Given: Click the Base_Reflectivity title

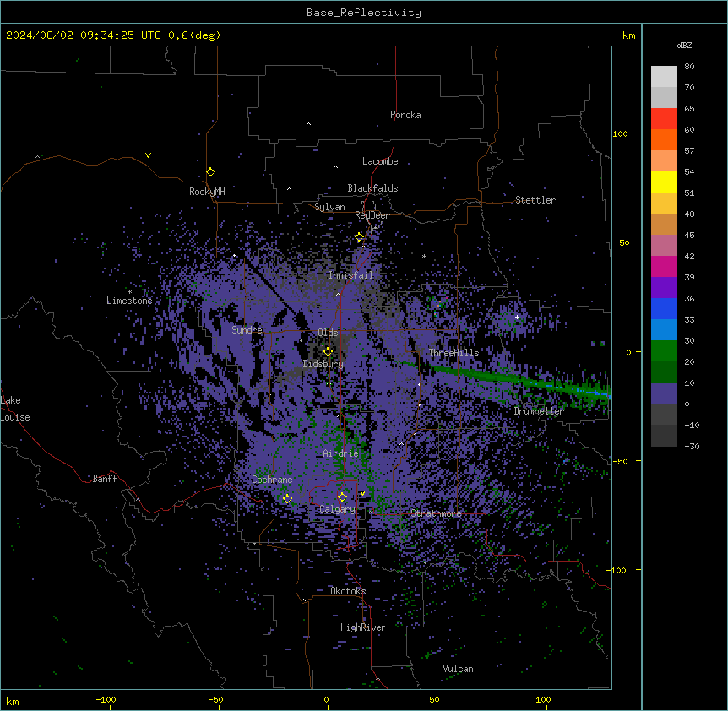Looking at the screenshot, I should [x=364, y=13].
